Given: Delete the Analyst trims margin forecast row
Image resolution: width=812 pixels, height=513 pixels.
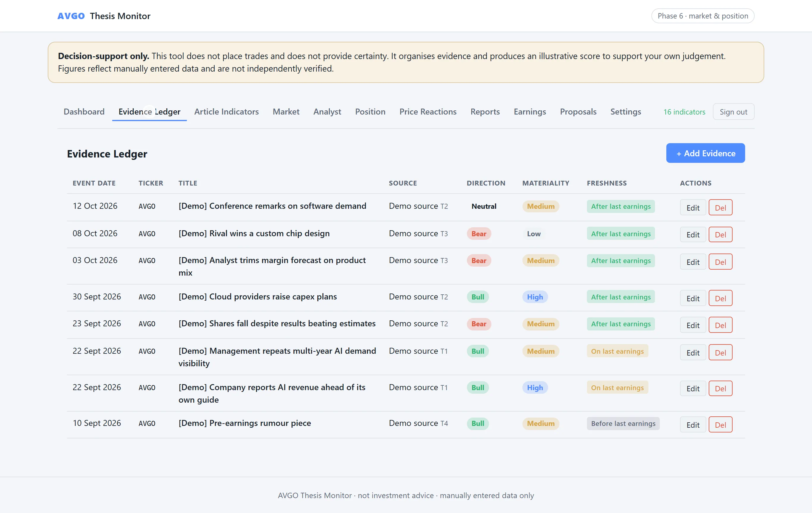Looking at the screenshot, I should 720,262.
